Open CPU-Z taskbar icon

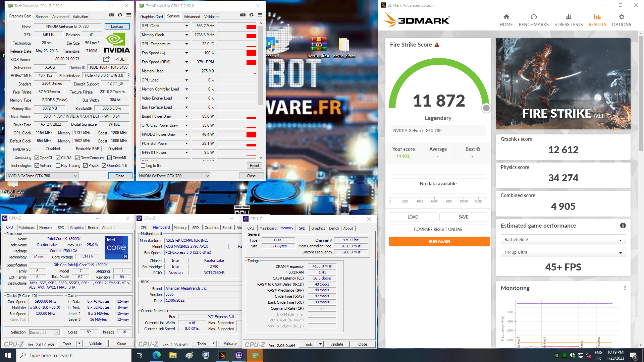tap(238, 355)
